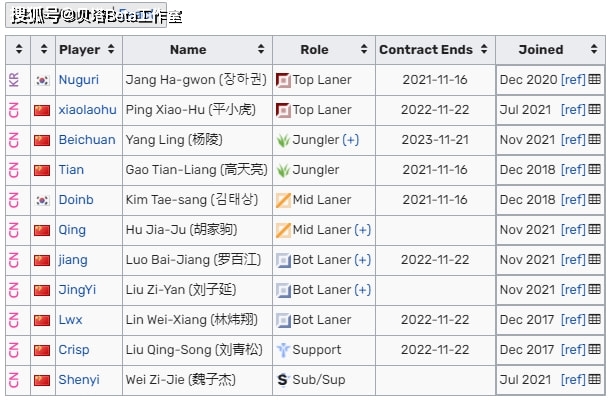Expand the (+) next to Qing's Mid Laner role
The image size is (615, 407).
362,229
